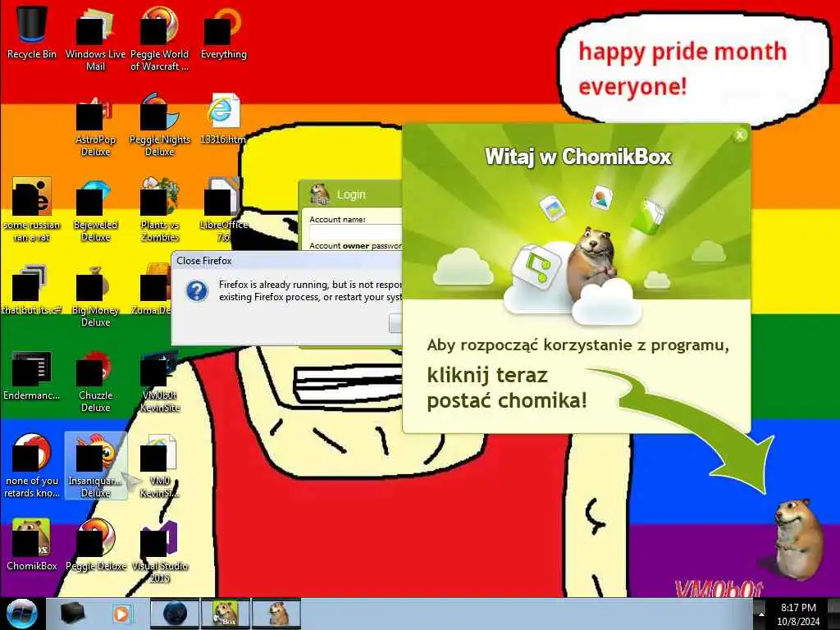The width and height of the screenshot is (840, 630).
Task: Open 'some russian ran a rat' icon
Action: pyautogui.click(x=32, y=209)
